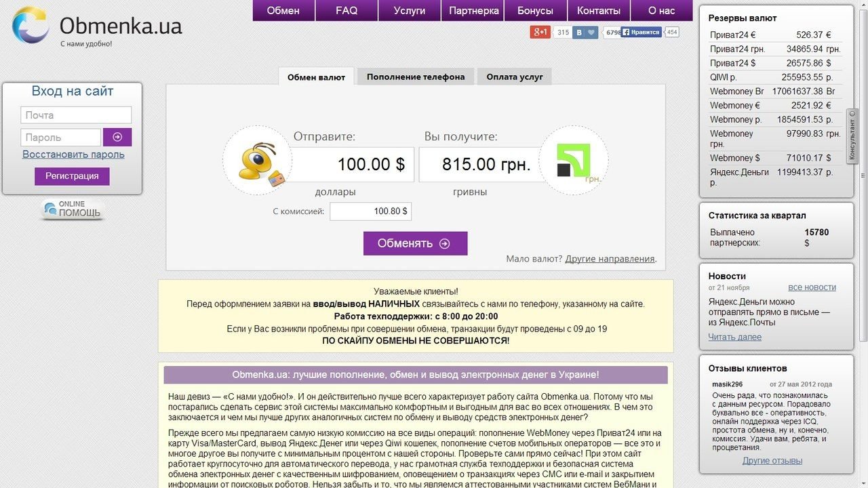Click the Работа техподдержки hours line
Screen dimensions: 868x488
pos(416,317)
